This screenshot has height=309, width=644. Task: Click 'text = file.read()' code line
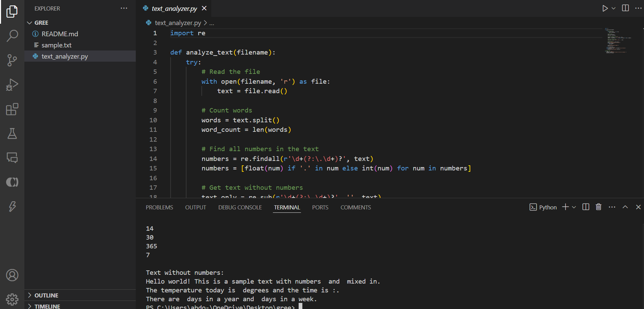(252, 91)
